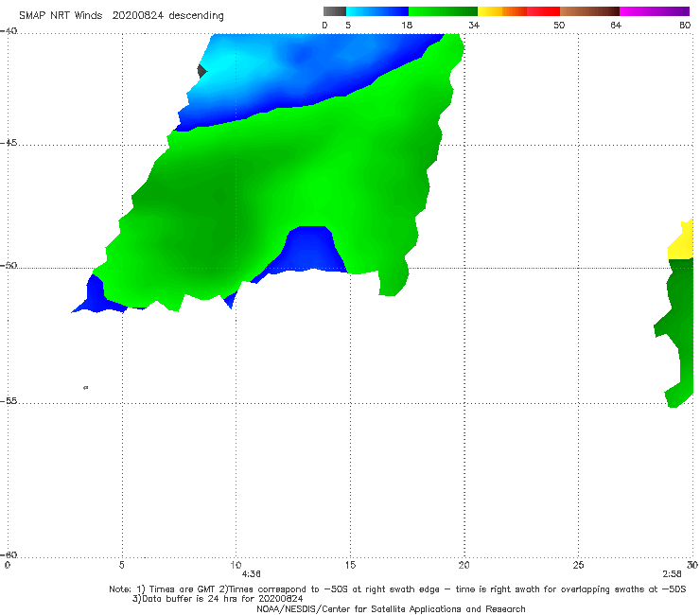Click the dark gray patch on the swath's left edge

[201, 71]
